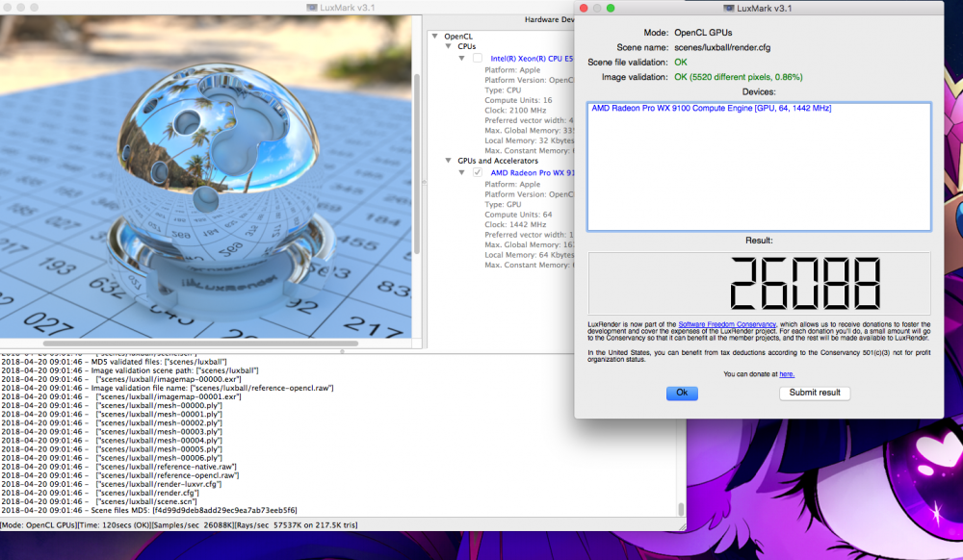Open the donate 'here.' link
The image size is (963, 560).
[786, 374]
